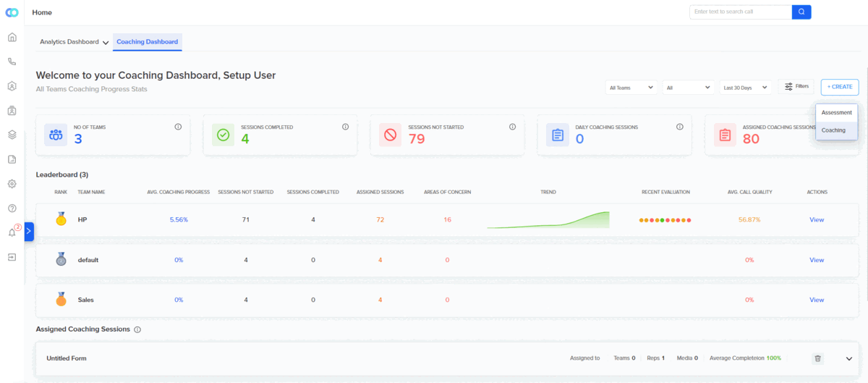868x383 pixels.
Task: Click the gold medal for HP team
Action: tap(61, 219)
